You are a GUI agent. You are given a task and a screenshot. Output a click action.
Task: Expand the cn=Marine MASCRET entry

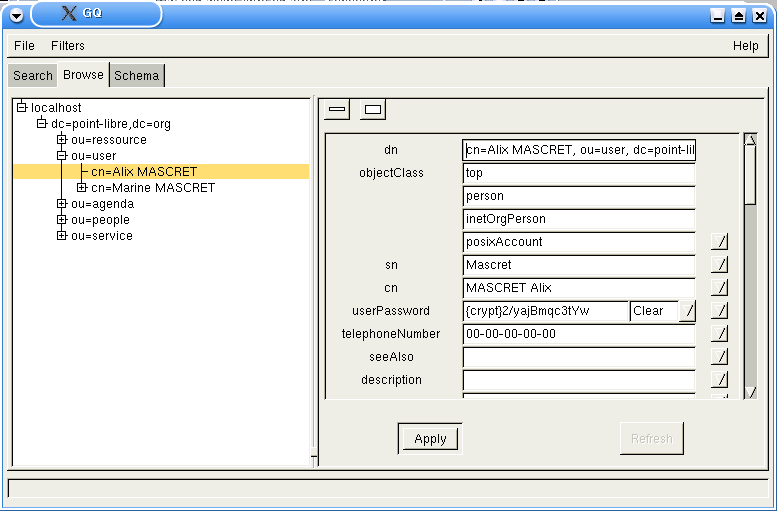(82, 188)
